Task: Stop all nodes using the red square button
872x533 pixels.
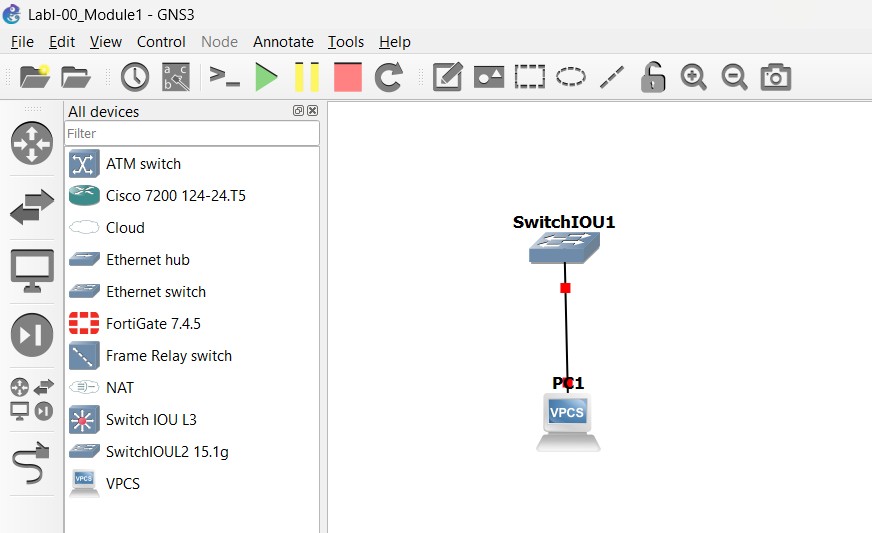Action: pos(347,77)
